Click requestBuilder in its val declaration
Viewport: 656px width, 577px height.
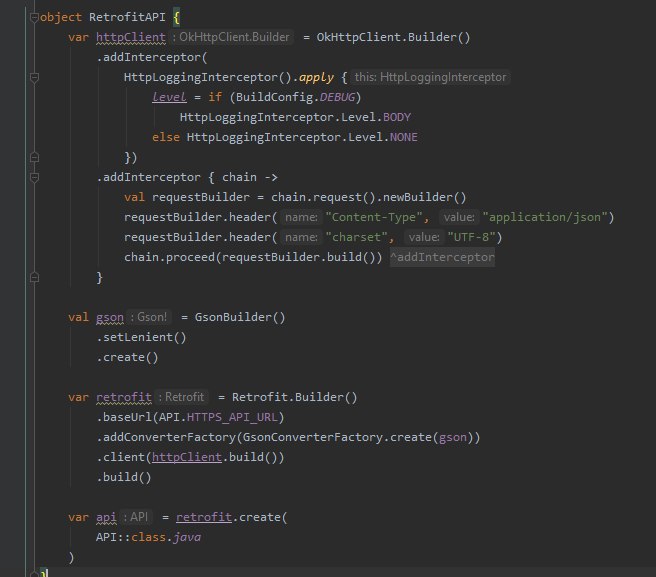[200, 197]
